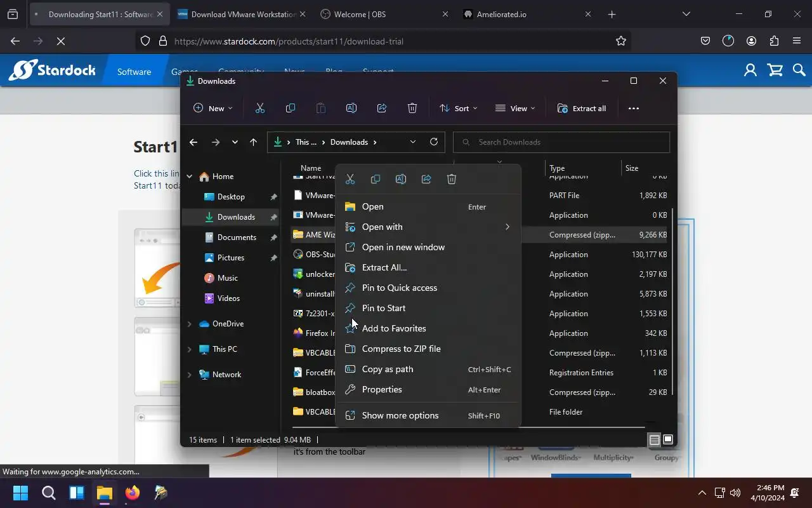Show recent locations dropdown chevron
This screenshot has width=812, height=508.
point(235,142)
